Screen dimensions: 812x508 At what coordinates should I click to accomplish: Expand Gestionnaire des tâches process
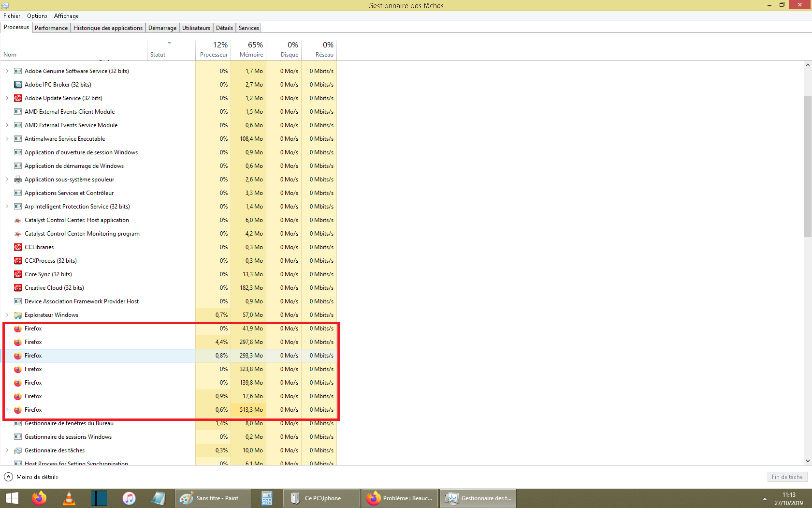[7, 450]
